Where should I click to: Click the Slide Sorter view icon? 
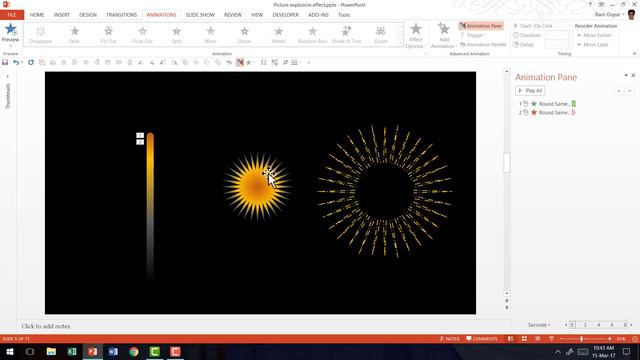coord(524,339)
